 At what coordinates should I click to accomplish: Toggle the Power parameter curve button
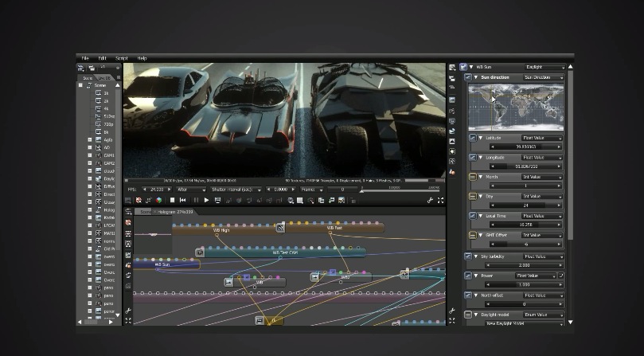468,276
